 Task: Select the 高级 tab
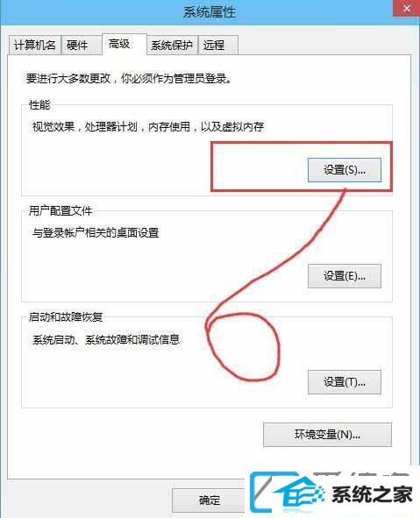[x=125, y=44]
